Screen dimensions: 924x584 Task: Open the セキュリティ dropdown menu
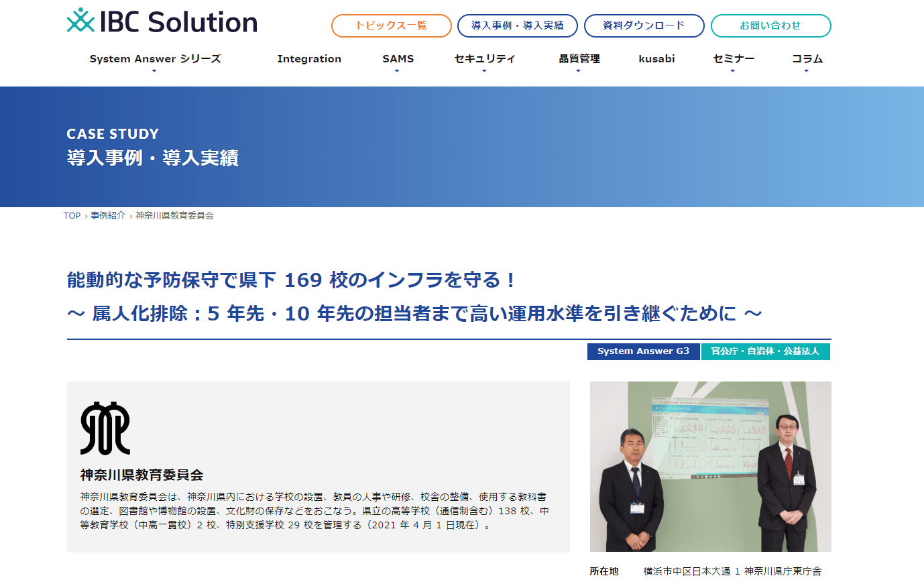pos(484,70)
